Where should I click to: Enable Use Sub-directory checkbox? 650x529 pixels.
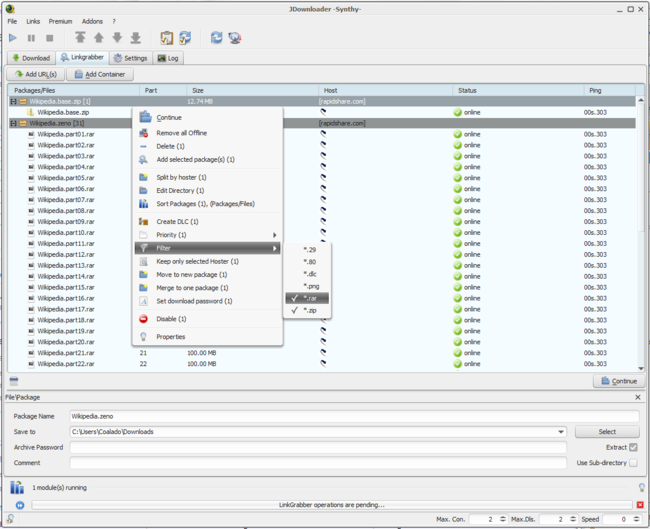(633, 463)
